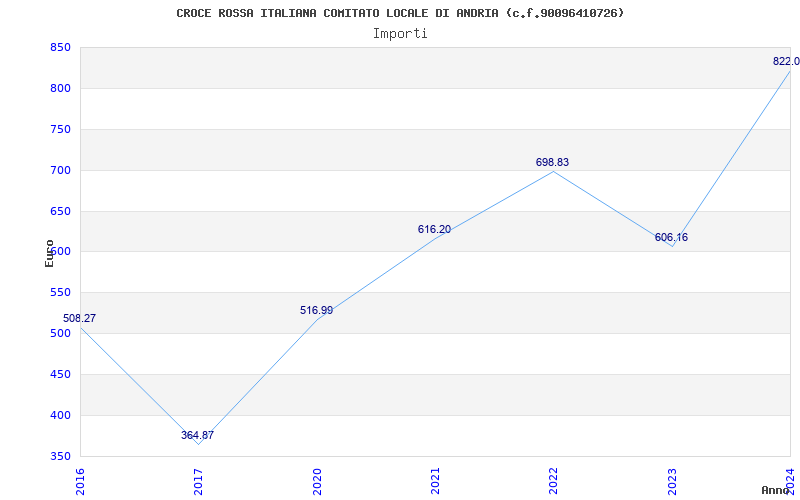Select the 2020 x-axis label
The image size is (800, 500).
(316, 482)
